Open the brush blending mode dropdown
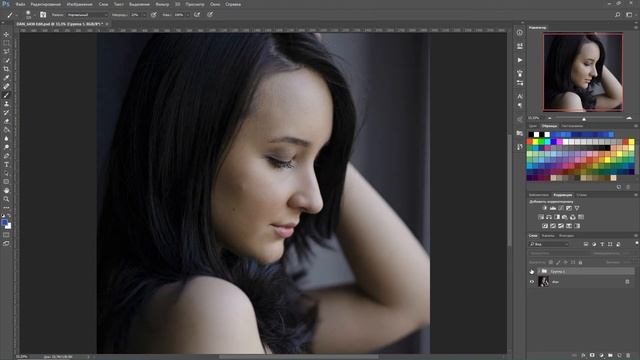The image size is (640, 360). pos(87,15)
